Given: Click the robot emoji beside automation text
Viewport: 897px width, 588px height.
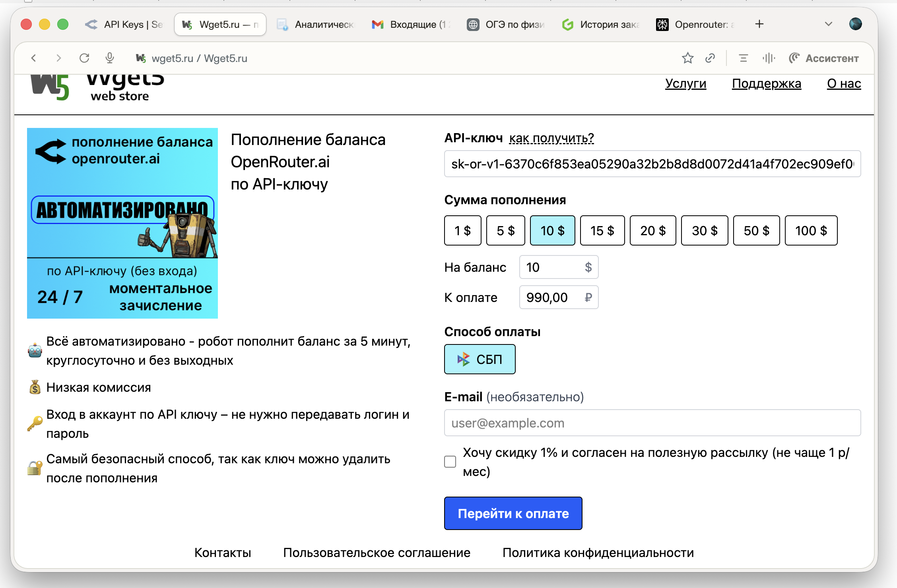Looking at the screenshot, I should [x=35, y=350].
